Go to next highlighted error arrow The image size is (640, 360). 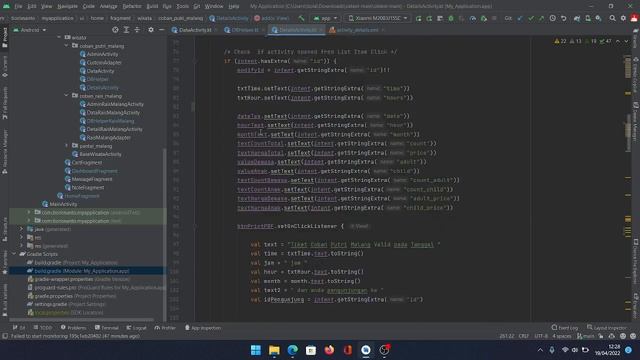626,41
